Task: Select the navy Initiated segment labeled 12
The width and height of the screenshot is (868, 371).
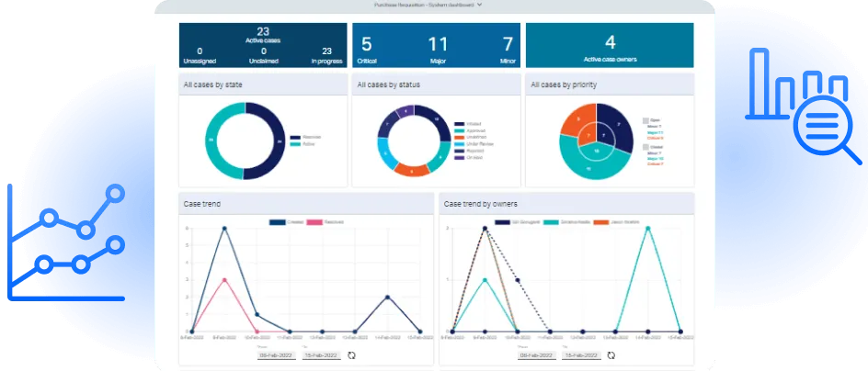Action: point(436,118)
